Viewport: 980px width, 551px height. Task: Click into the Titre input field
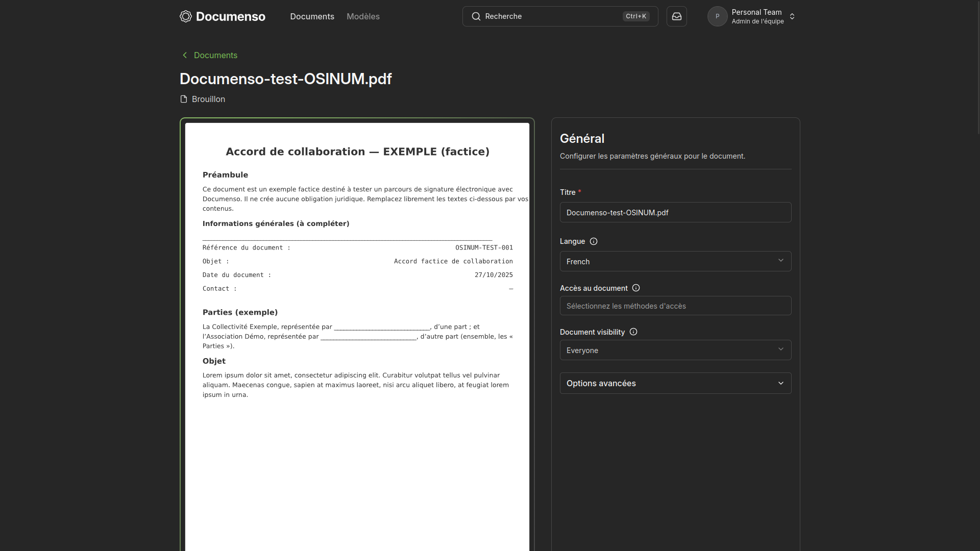click(x=675, y=212)
